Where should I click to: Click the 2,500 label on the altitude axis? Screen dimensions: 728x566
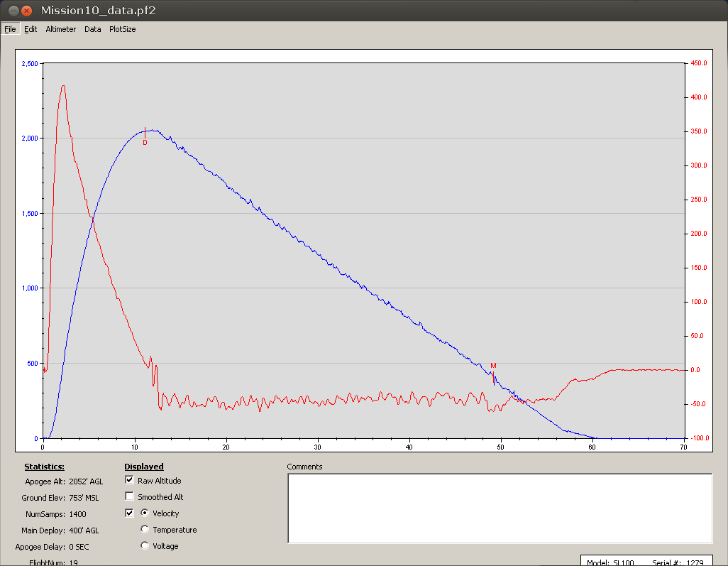[x=30, y=64]
